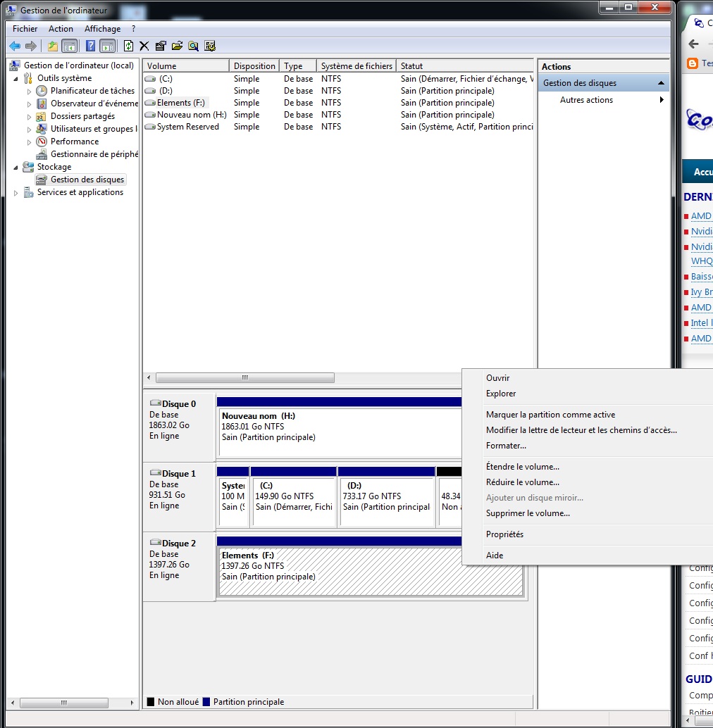The width and height of the screenshot is (713, 728).
Task: Click the Refresh icon in toolbar
Action: [128, 46]
